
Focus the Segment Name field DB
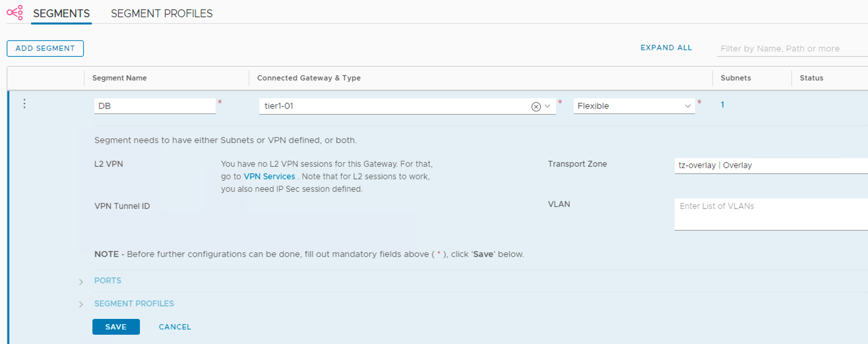click(x=155, y=106)
